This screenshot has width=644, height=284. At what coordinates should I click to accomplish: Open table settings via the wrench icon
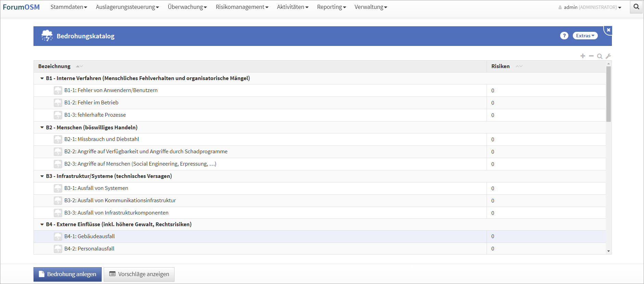[x=608, y=56]
